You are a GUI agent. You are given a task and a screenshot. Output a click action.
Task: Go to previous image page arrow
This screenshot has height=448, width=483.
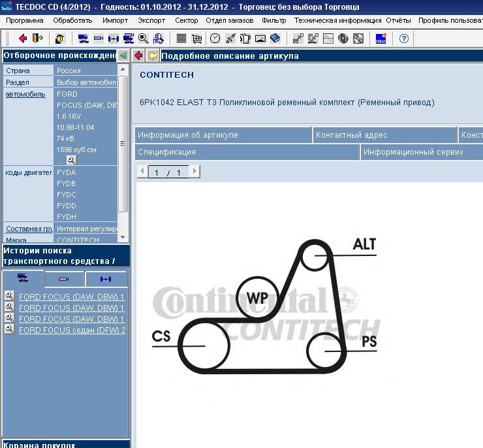(142, 171)
